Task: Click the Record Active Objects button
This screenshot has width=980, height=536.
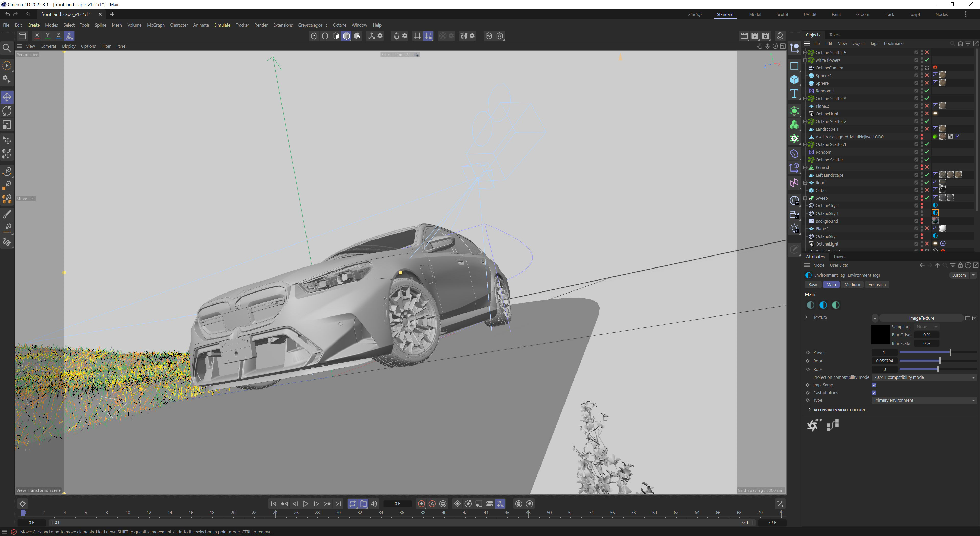Action: point(421,504)
